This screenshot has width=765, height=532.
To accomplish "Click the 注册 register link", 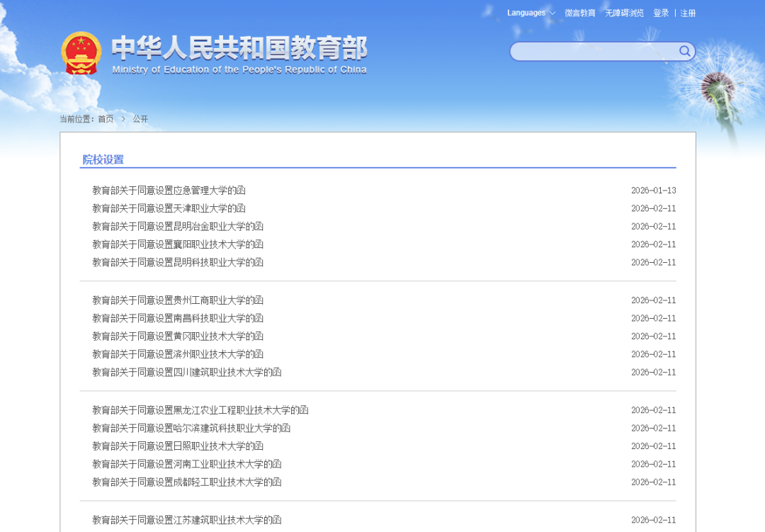I will (x=688, y=13).
